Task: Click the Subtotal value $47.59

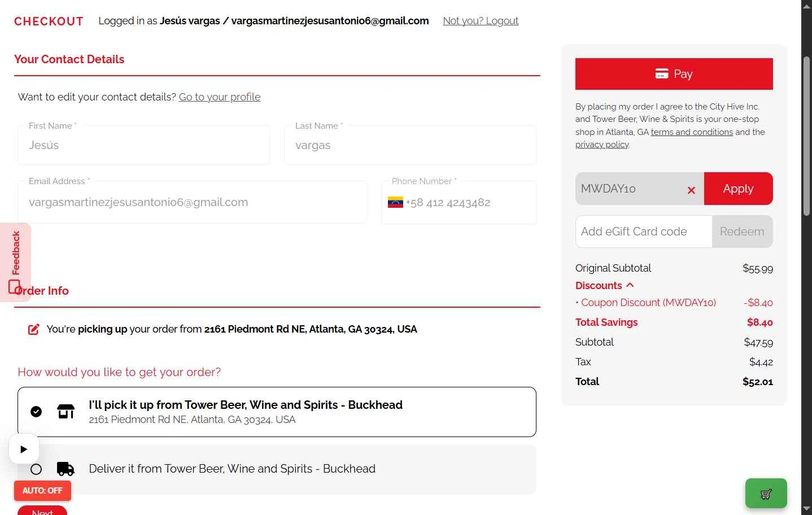Action: pyautogui.click(x=758, y=342)
